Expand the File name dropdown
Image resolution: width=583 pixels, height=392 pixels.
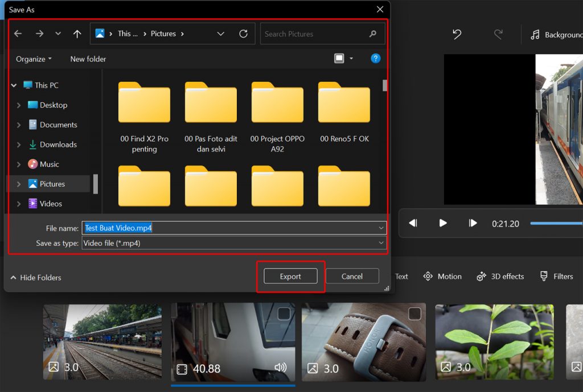click(x=383, y=228)
